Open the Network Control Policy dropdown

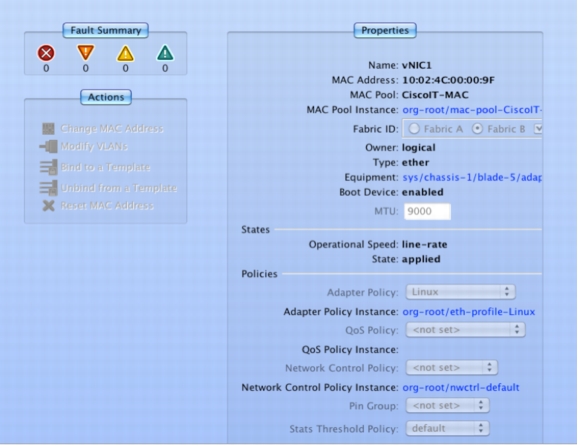tap(452, 367)
